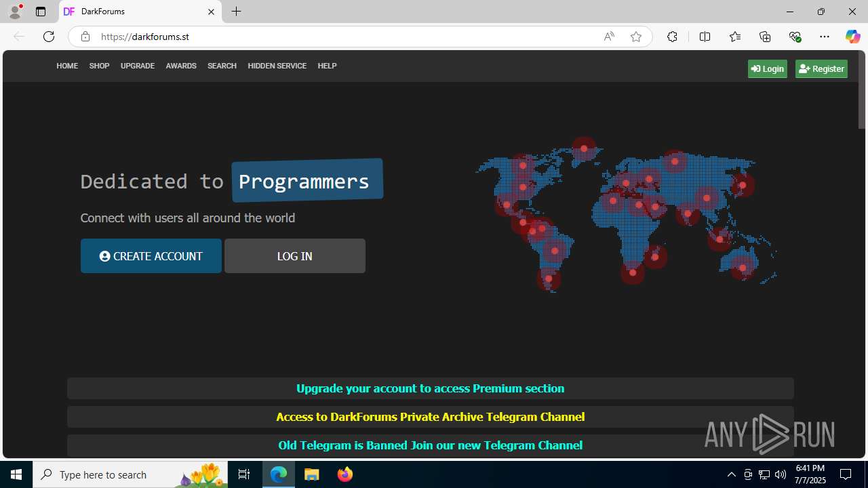Toggle Split screen view
This screenshot has width=868, height=488.
(705, 37)
